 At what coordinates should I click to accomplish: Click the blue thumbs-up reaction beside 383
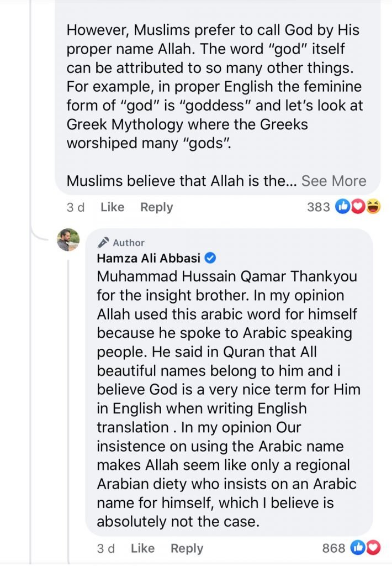343,207
